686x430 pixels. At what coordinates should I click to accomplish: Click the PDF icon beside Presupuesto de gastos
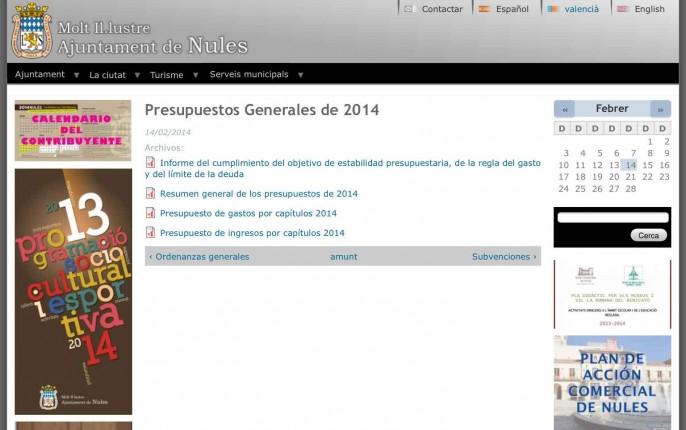[x=151, y=213]
